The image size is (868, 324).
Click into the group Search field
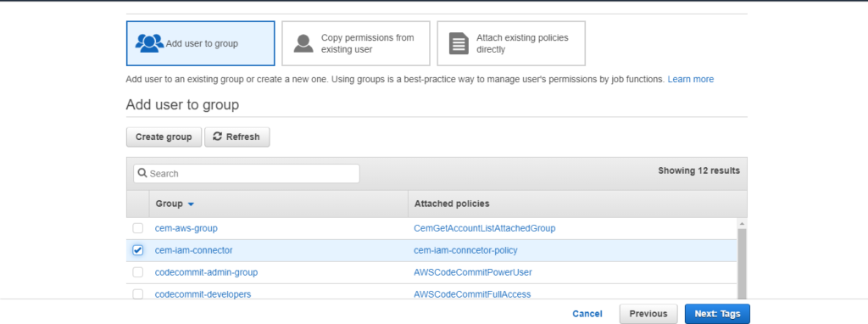247,173
